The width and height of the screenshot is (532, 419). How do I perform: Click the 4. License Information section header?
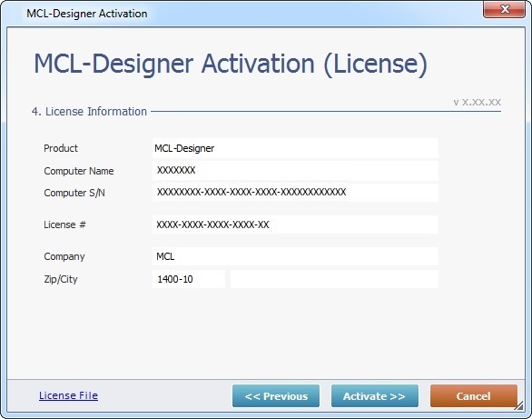coord(89,112)
